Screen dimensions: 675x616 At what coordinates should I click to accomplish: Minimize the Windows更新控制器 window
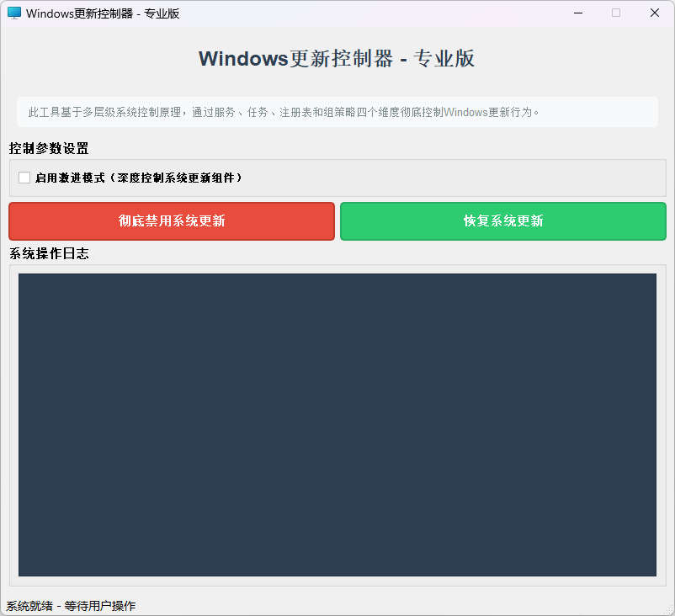(x=578, y=13)
